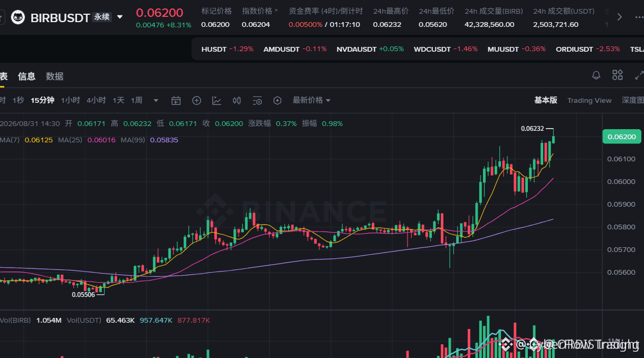Select NVDAUSDT in the ticker bar
The height and width of the screenshot is (358, 644).
pyautogui.click(x=370, y=49)
